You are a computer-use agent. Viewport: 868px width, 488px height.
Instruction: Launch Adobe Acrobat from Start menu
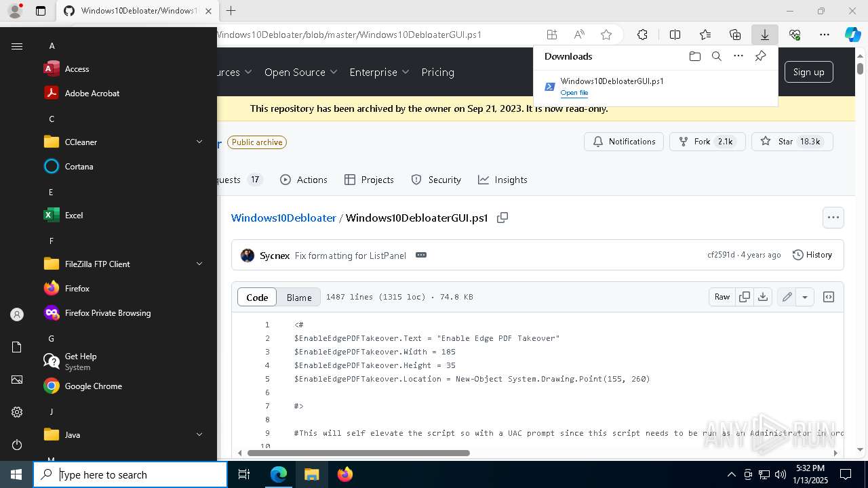(125, 94)
